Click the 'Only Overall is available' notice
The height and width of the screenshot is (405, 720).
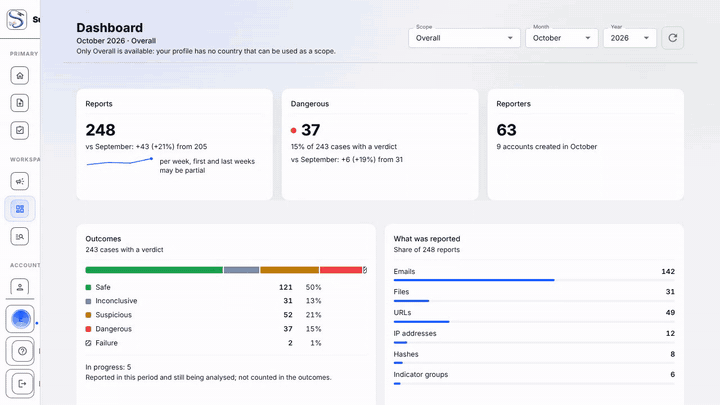[206, 51]
